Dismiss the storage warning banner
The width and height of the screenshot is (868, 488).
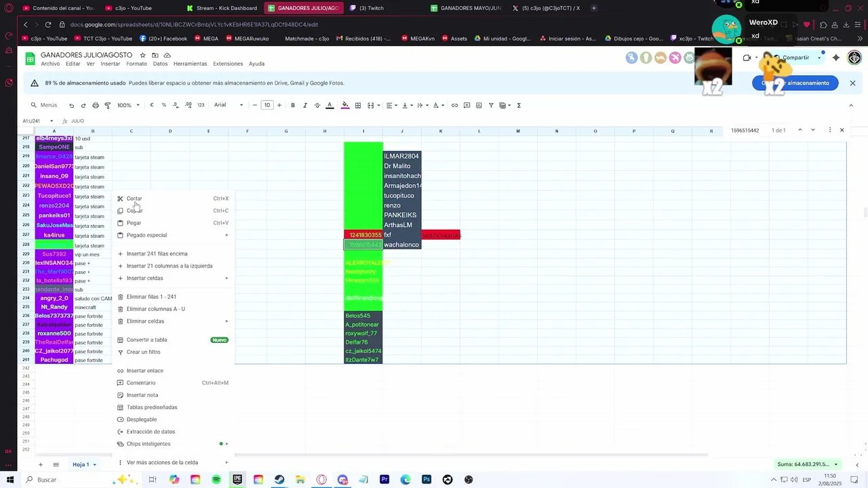point(852,83)
